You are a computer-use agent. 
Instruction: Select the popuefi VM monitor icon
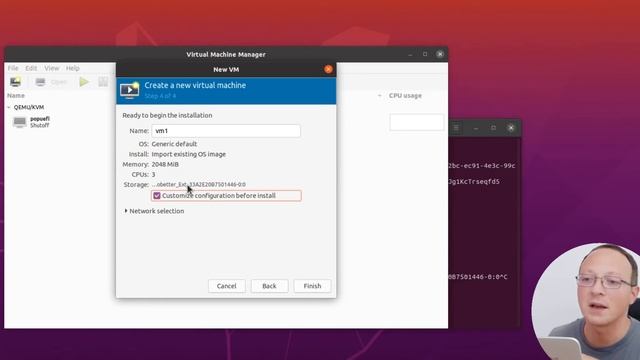click(x=19, y=122)
